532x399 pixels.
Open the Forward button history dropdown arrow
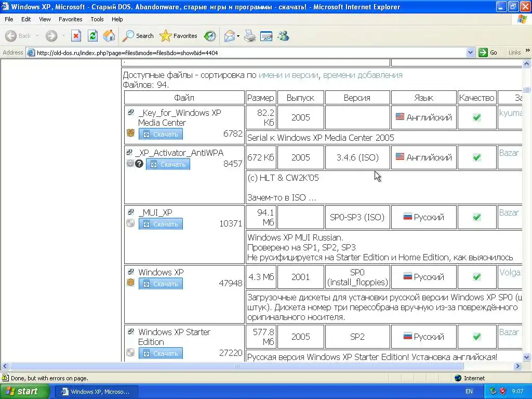coord(63,36)
